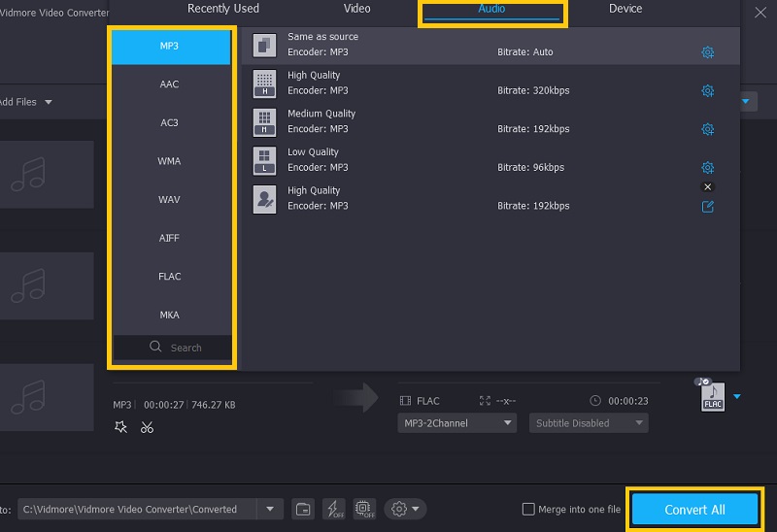Open settings gear for Low Quality 96kbps
777x532 pixels.
point(707,168)
